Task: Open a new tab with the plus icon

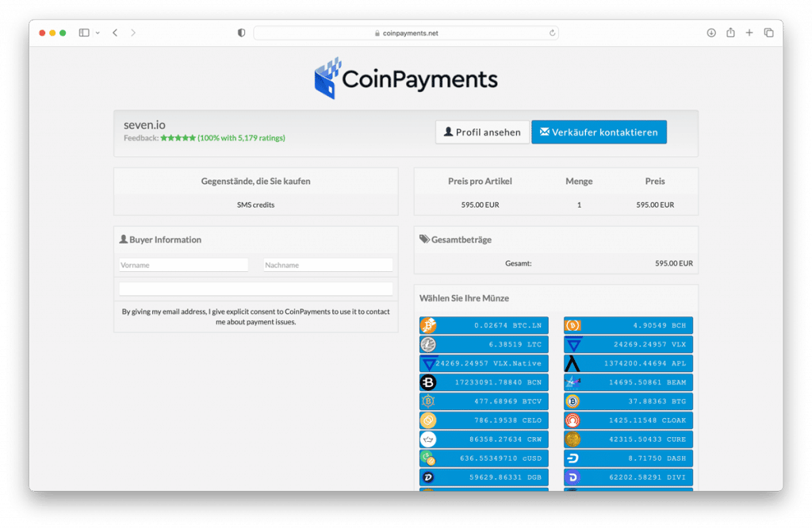Action: 749,33
